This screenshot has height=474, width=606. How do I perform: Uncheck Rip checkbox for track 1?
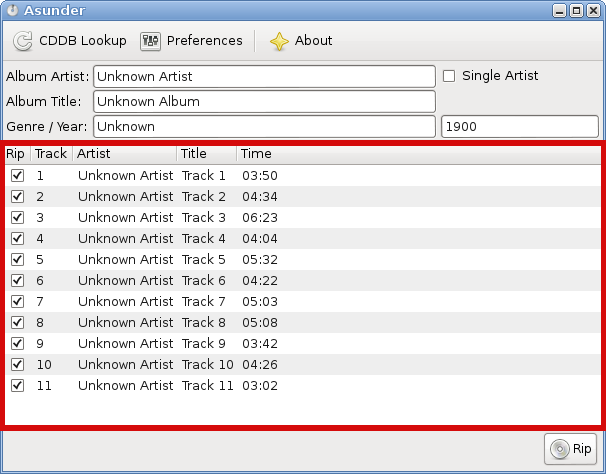[17, 176]
